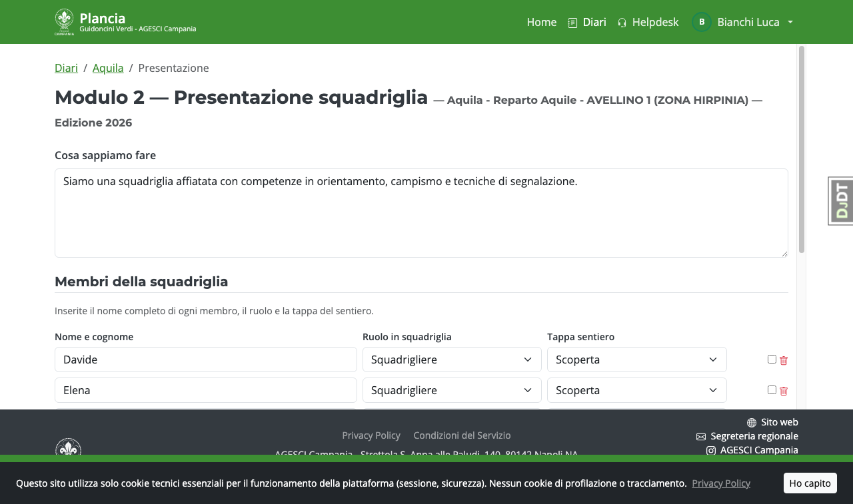853x504 pixels.
Task: Open Condizioni del Servizio link
Action: [x=462, y=435]
